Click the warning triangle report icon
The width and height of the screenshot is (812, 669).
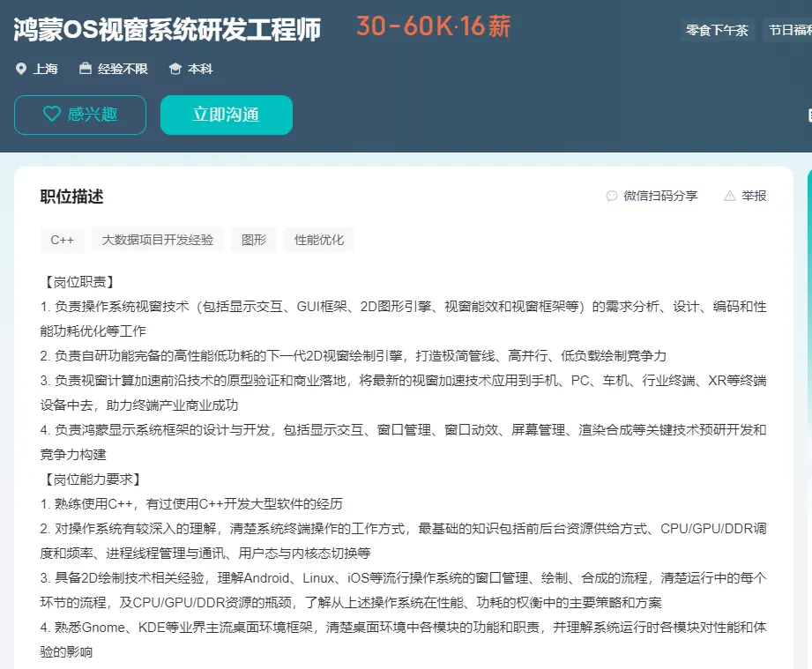coord(730,196)
